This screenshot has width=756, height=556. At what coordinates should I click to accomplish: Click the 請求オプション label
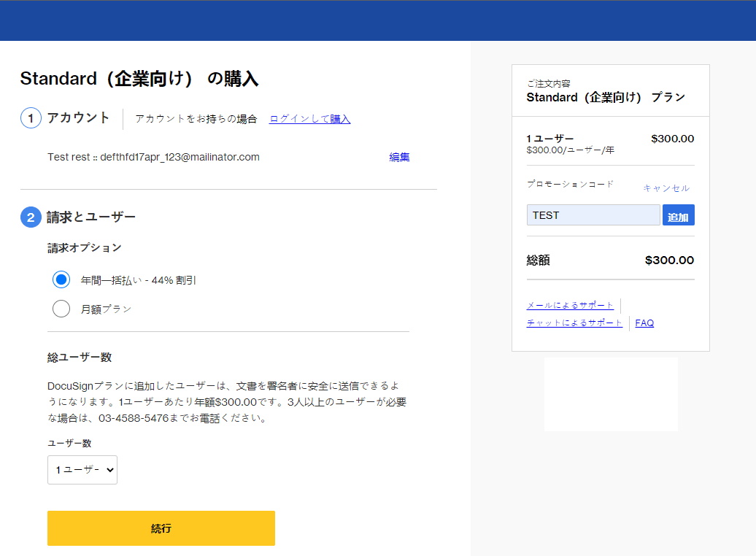point(85,248)
